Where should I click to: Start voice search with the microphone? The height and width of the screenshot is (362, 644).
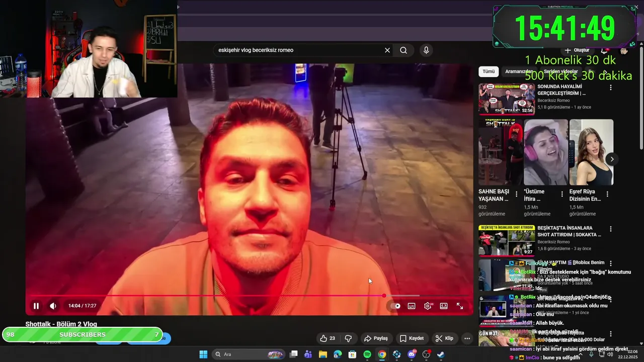tap(426, 50)
